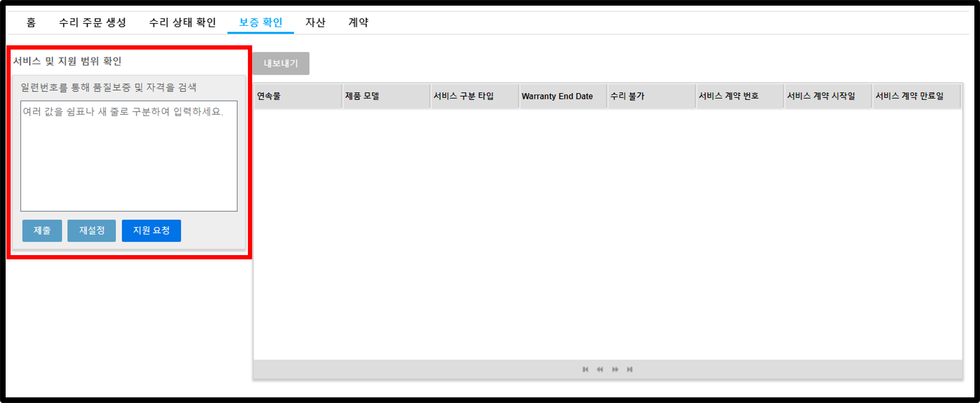
Task: Sort by Warranty End Date column header
Action: (563, 96)
